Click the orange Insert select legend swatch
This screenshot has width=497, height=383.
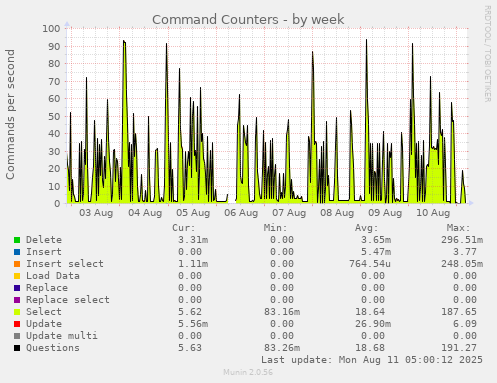point(17,264)
